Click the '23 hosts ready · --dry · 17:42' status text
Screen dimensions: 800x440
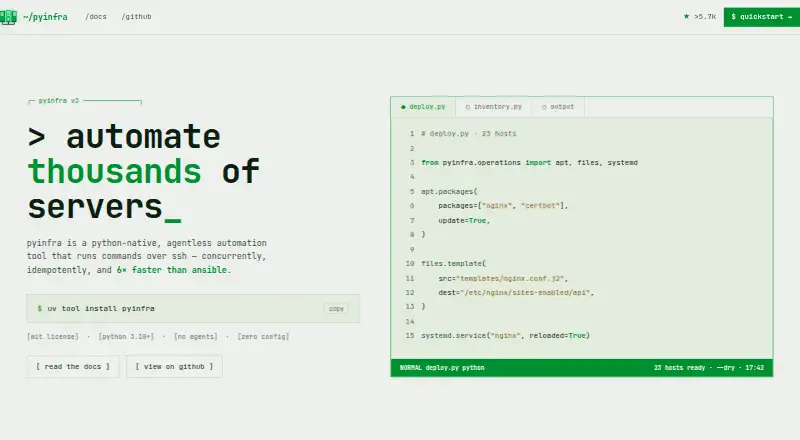click(709, 368)
